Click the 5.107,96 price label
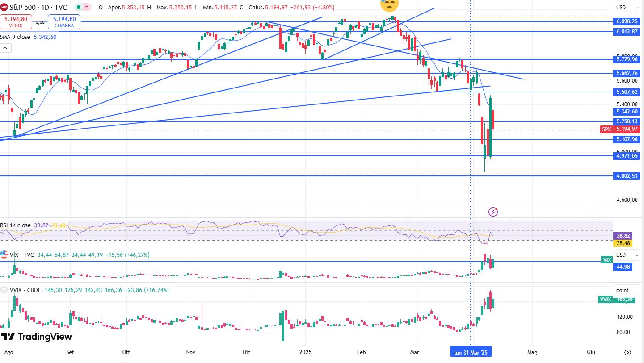Viewport: 644px width, 363px height. click(627, 139)
